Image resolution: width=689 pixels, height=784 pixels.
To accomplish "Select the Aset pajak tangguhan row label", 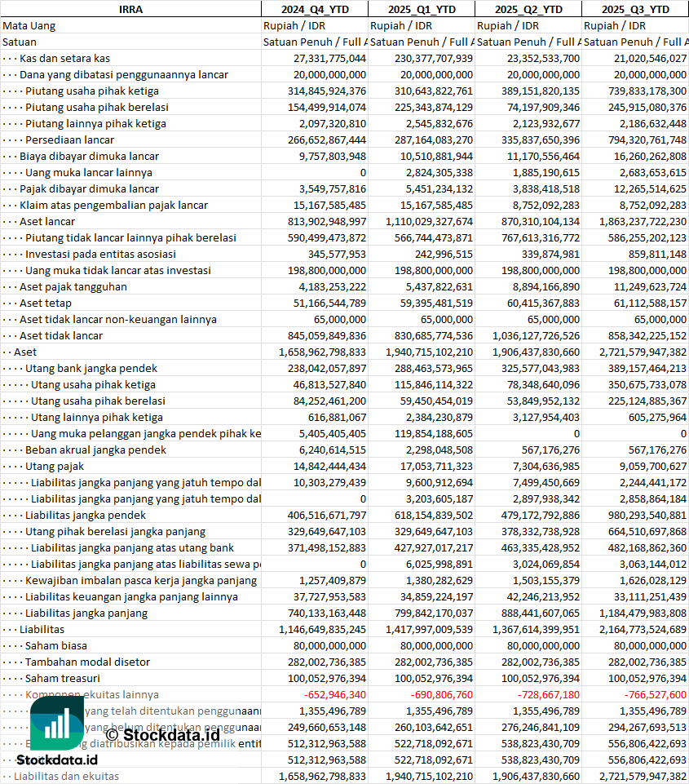I will 73,286.
